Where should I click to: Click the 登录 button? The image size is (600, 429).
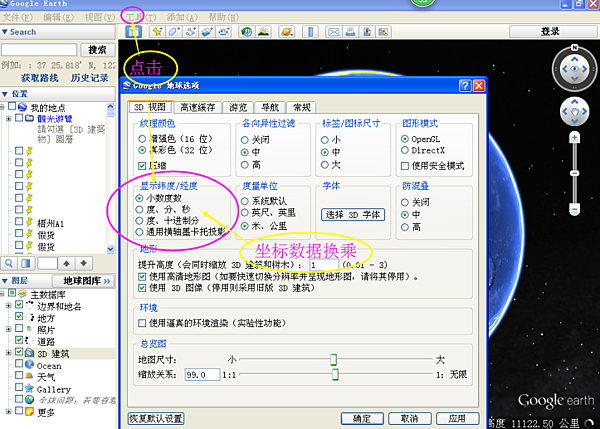click(x=550, y=32)
